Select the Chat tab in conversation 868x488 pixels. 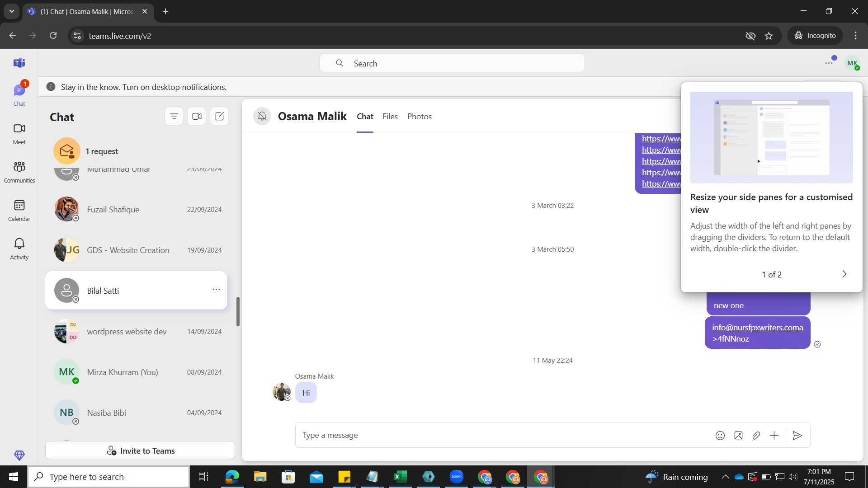point(365,117)
